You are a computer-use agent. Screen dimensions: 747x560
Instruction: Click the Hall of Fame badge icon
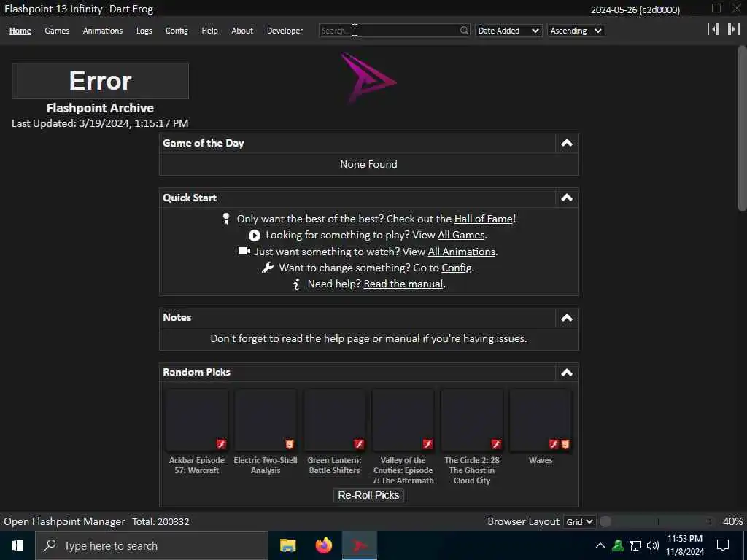226,219
